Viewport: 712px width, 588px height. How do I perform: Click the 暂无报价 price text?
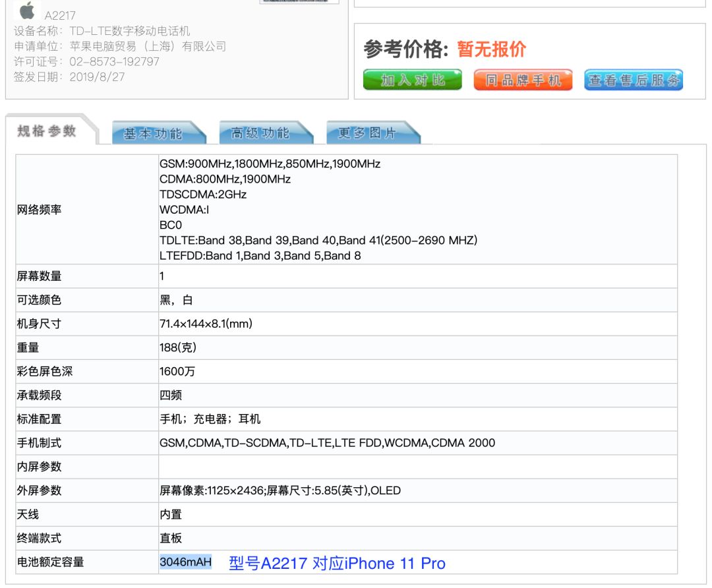(x=491, y=49)
